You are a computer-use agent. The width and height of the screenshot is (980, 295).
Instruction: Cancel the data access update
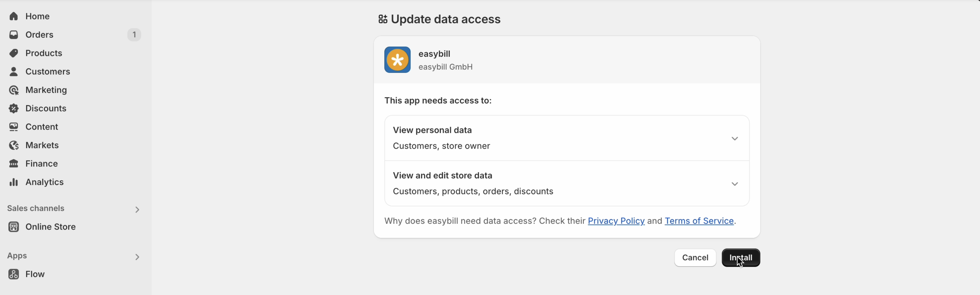(x=695, y=258)
